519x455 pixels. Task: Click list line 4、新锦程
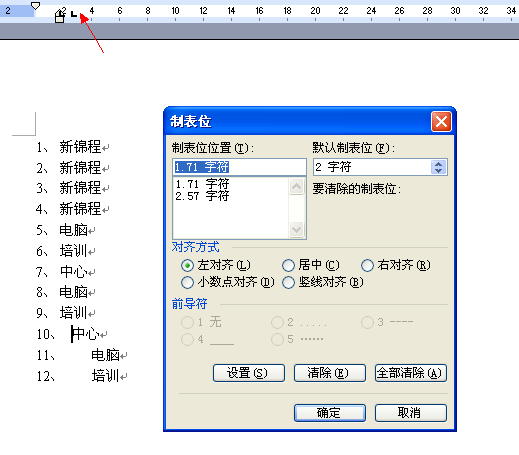[x=73, y=209]
